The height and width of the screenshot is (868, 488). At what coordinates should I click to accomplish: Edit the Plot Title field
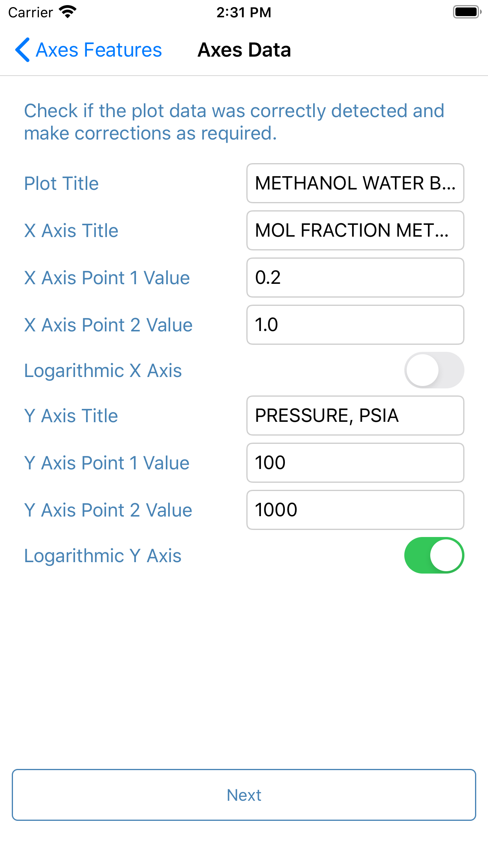pos(355,183)
